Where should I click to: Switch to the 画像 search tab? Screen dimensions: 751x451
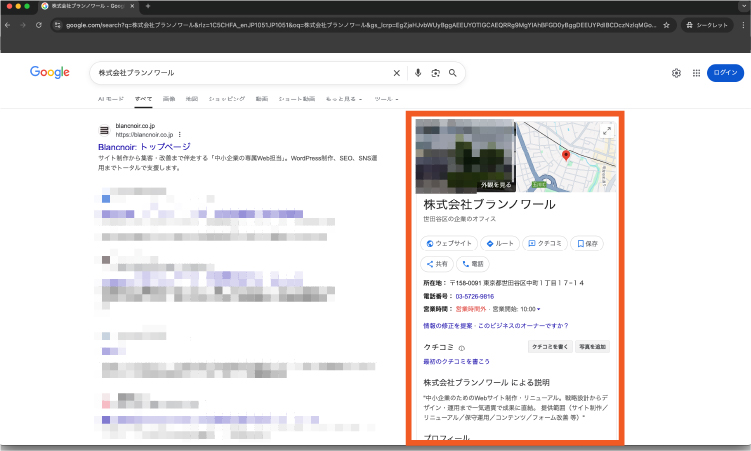pyautogui.click(x=168, y=100)
